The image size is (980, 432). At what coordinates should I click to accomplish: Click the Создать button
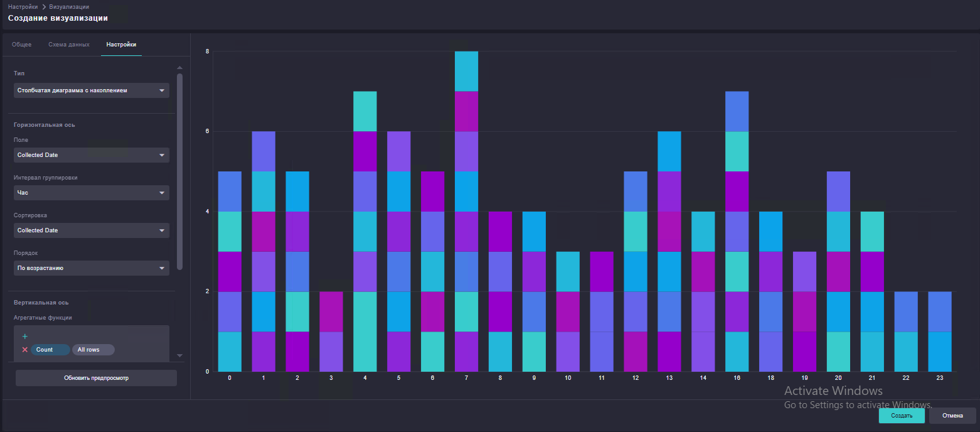[902, 416]
